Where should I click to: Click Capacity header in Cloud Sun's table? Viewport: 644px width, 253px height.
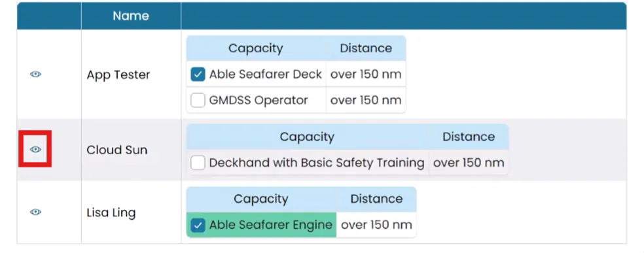(307, 137)
